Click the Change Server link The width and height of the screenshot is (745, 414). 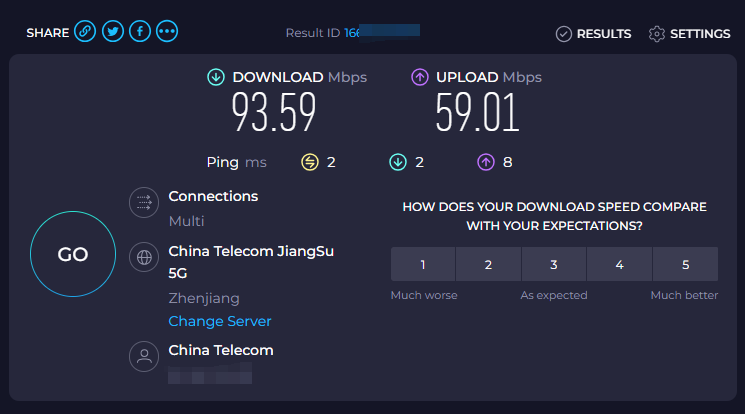pyautogui.click(x=220, y=321)
